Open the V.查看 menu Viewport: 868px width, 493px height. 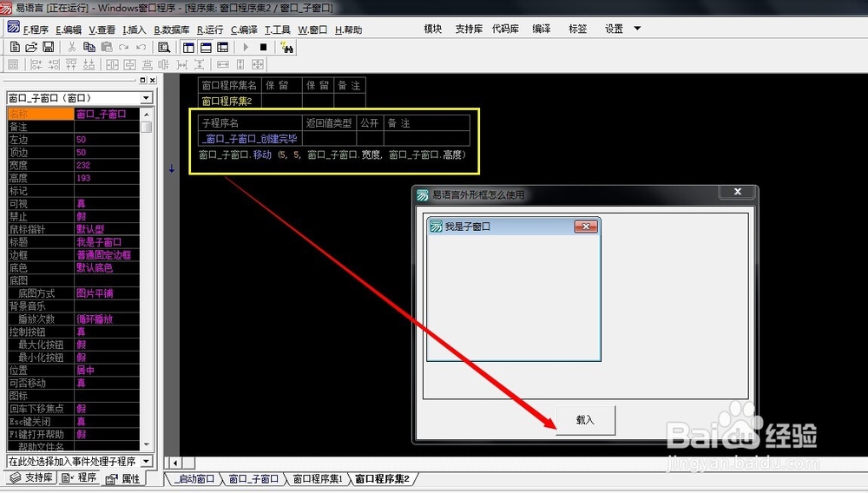coord(102,30)
